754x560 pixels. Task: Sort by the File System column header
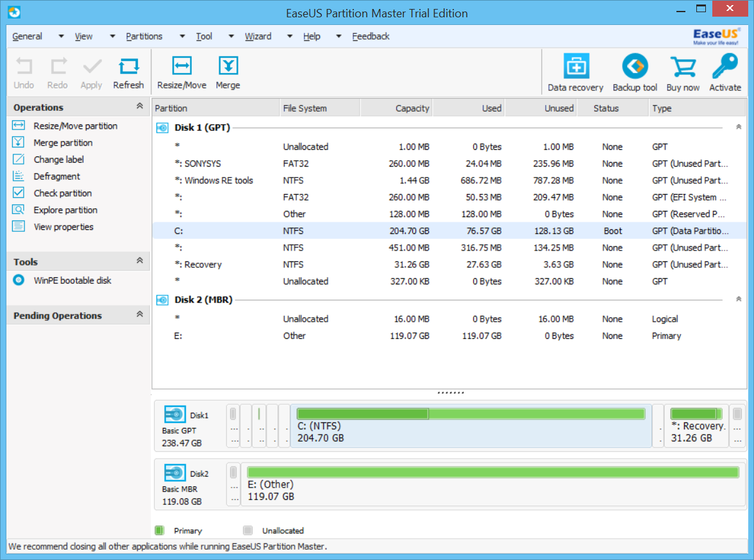click(x=320, y=108)
